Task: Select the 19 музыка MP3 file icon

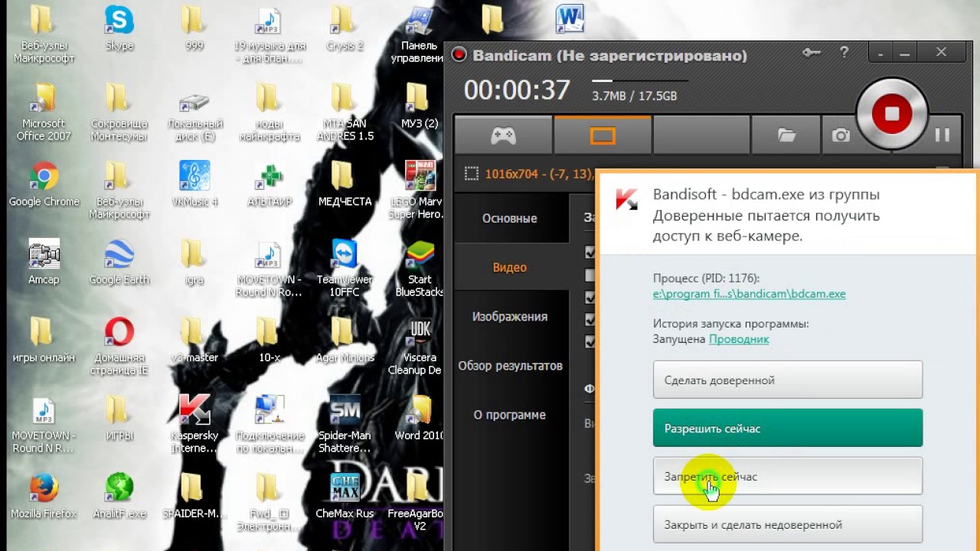Action: coord(269,35)
